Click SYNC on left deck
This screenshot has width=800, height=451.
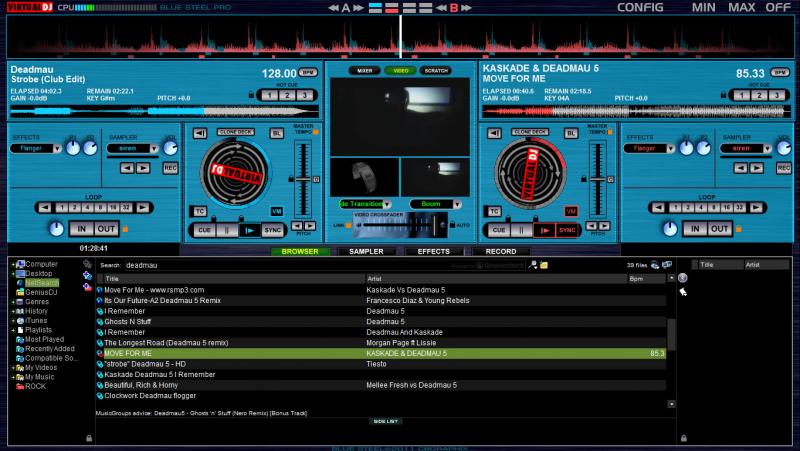tap(273, 231)
